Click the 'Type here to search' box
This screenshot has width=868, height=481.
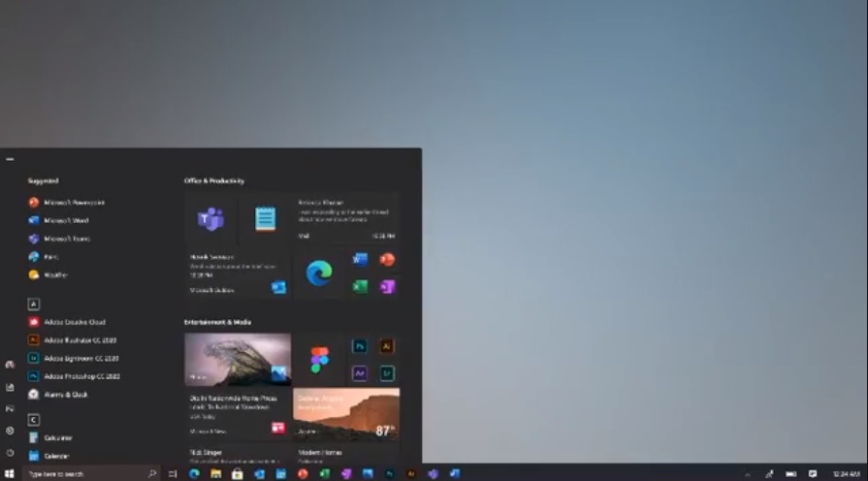tap(85, 474)
